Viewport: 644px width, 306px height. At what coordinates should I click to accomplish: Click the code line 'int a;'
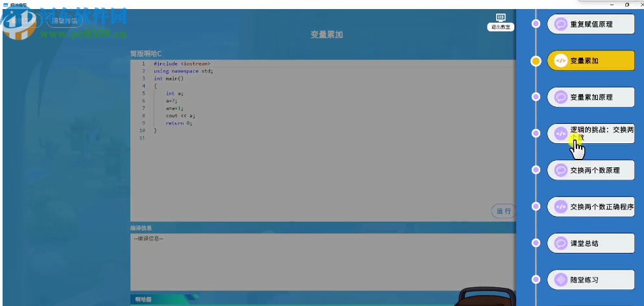175,93
